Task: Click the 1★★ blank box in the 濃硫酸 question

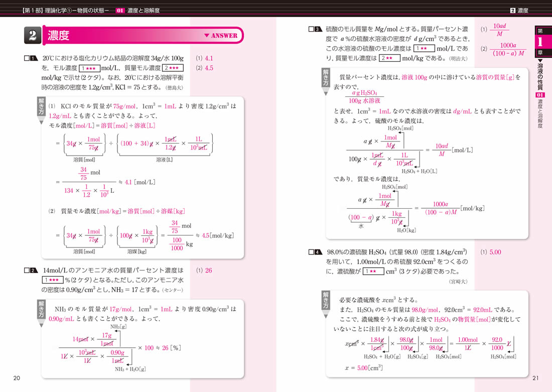Action: [373, 272]
